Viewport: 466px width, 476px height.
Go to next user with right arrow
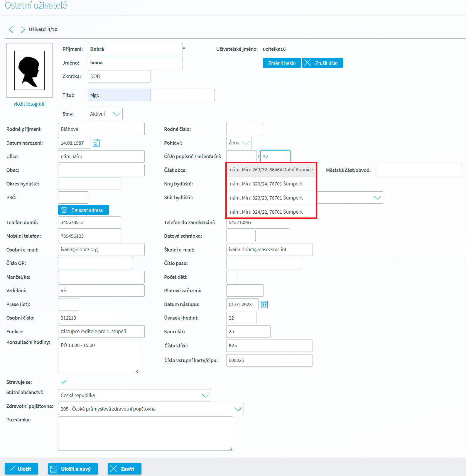pos(23,29)
